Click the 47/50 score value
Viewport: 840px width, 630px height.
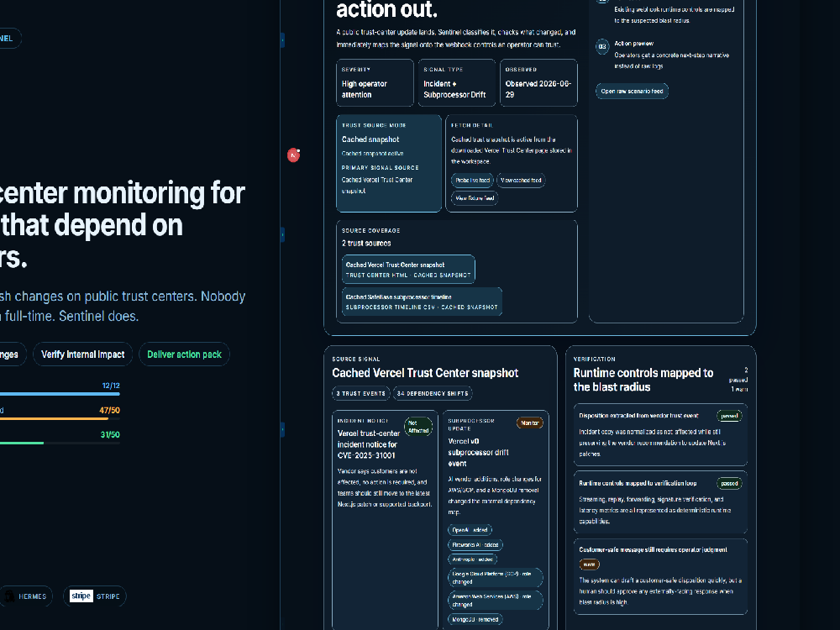tap(109, 411)
